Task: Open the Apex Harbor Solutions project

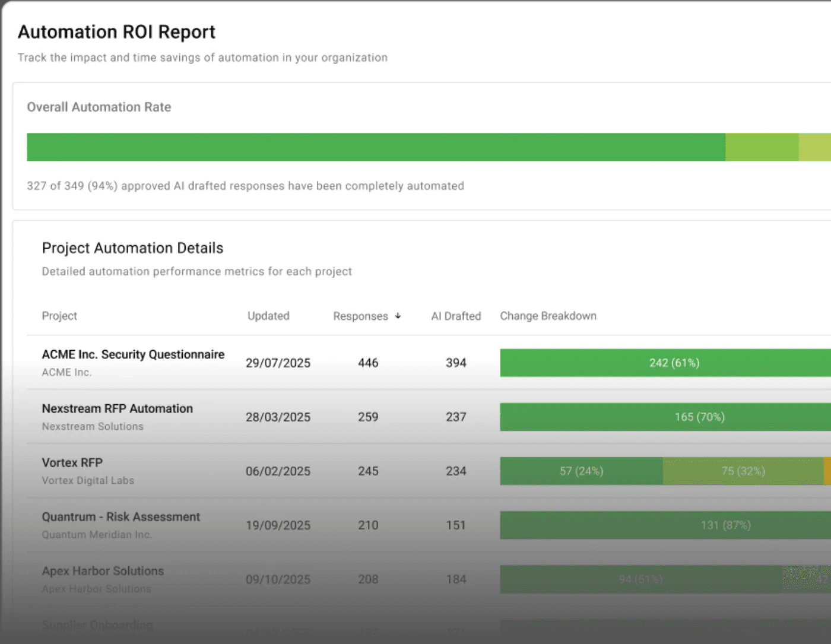Action: point(103,570)
